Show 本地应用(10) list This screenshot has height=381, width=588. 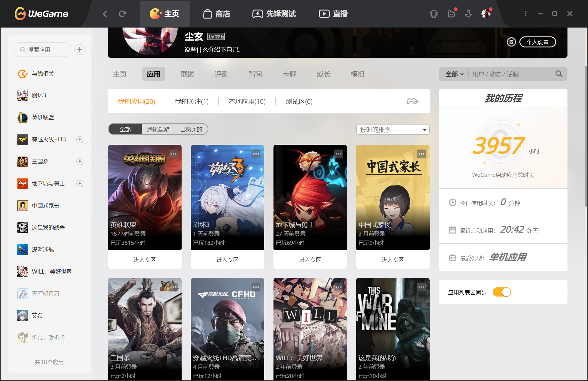coord(247,101)
